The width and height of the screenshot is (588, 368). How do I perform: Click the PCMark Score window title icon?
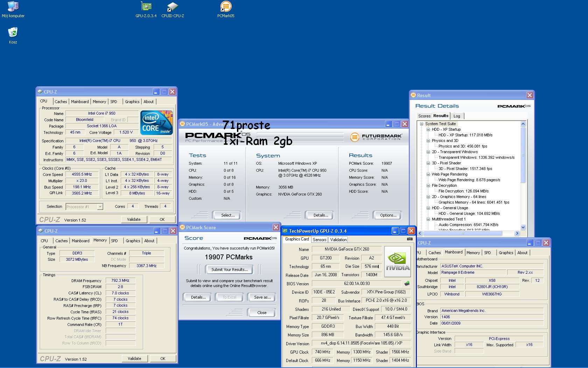[182, 227]
